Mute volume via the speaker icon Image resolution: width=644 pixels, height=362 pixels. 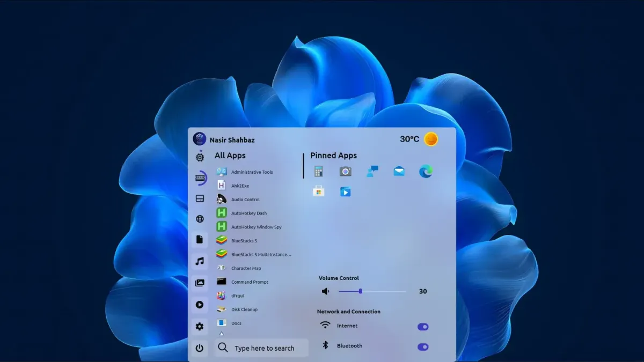coord(325,291)
